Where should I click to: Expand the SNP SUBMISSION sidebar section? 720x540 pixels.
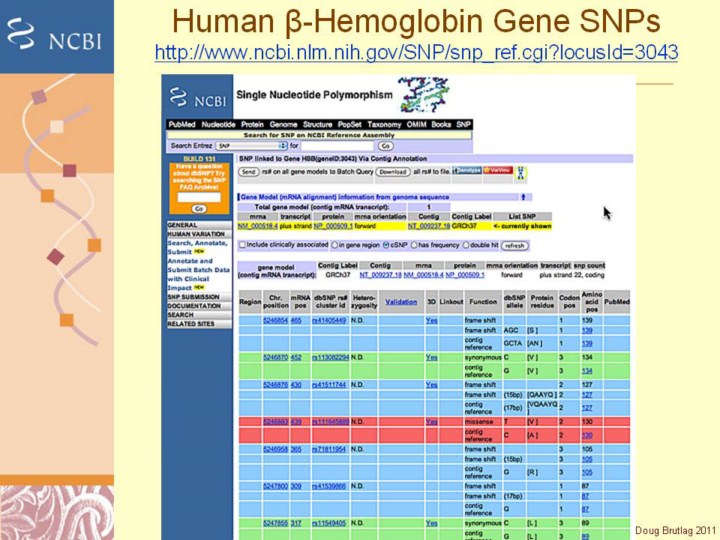click(195, 297)
